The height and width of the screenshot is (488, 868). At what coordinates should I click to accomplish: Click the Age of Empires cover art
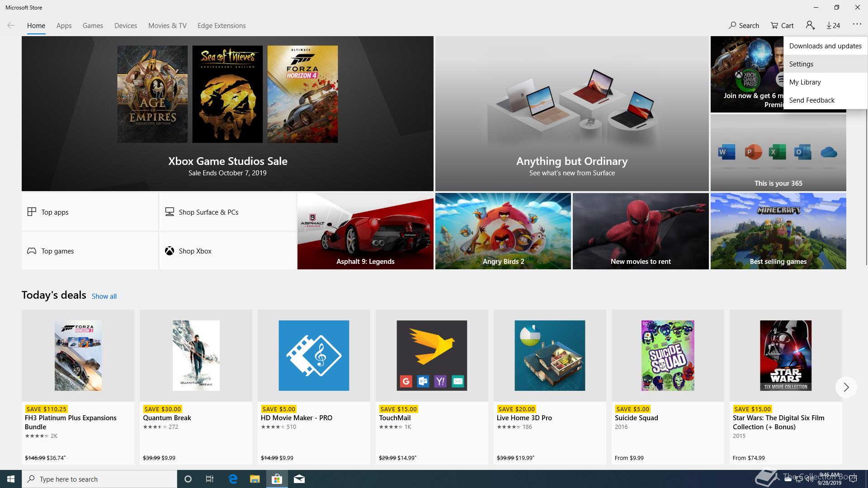(152, 94)
